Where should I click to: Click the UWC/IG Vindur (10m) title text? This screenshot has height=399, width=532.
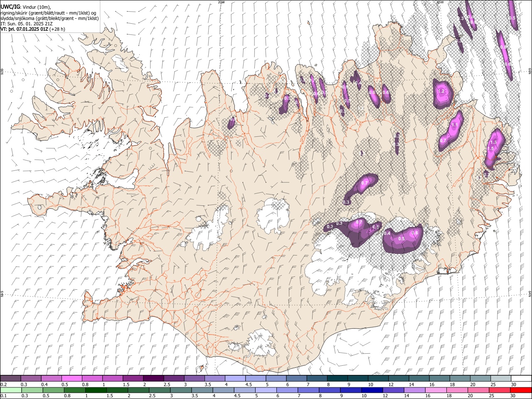[x=25, y=7]
